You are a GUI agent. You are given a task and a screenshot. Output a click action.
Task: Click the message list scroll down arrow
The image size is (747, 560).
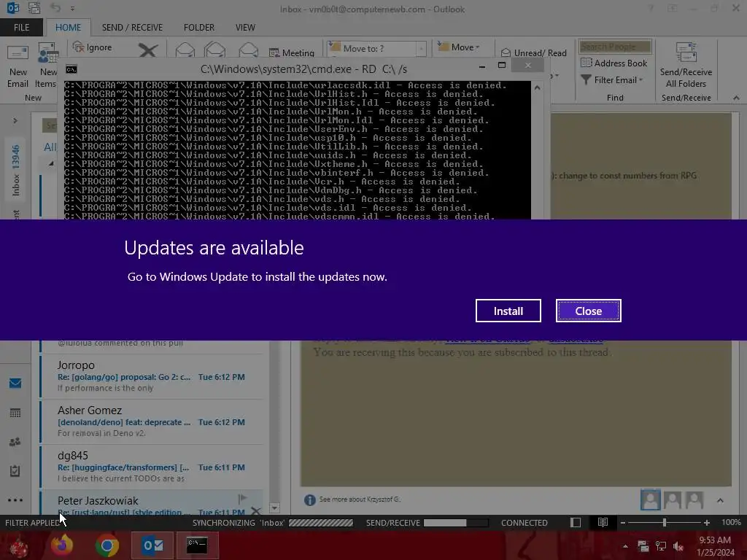click(274, 507)
